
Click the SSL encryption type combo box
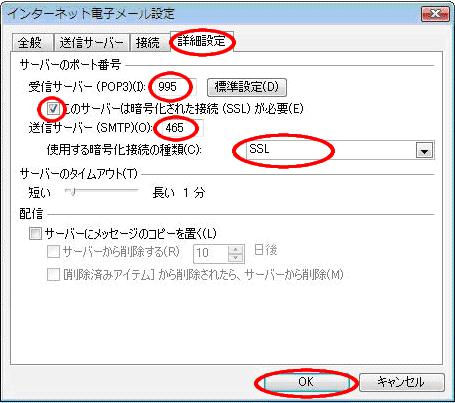pos(340,150)
